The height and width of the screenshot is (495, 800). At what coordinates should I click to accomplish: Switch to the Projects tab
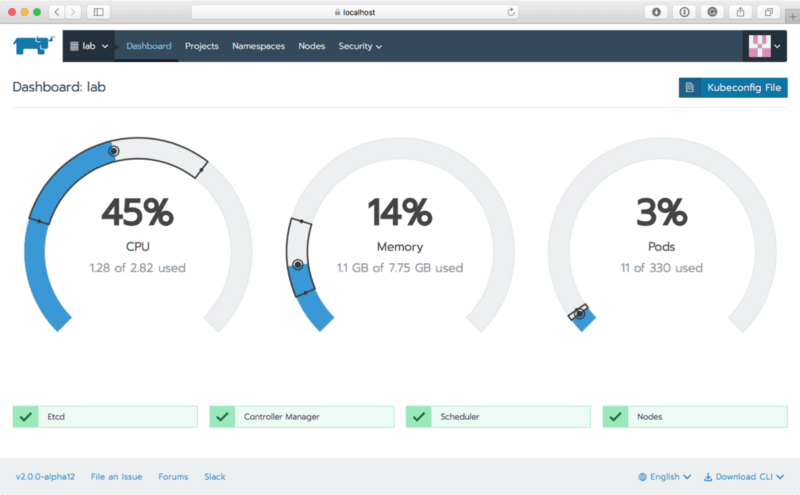pos(201,46)
